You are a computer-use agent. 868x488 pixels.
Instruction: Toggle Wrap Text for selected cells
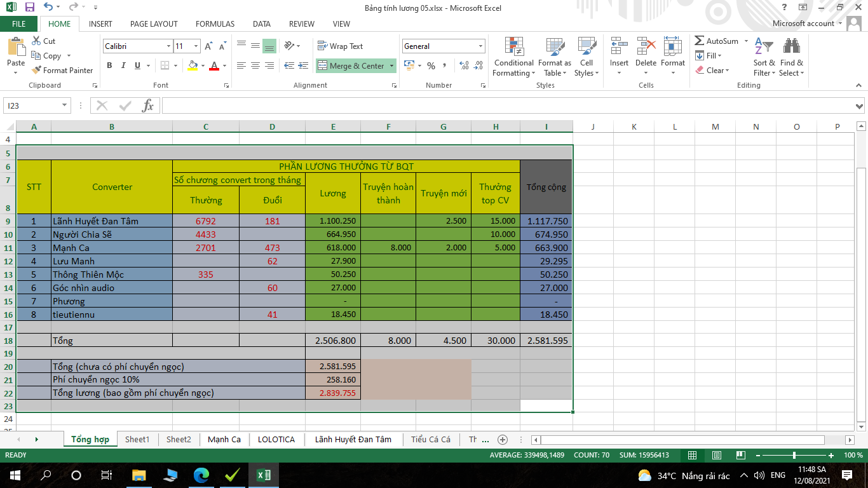340,46
